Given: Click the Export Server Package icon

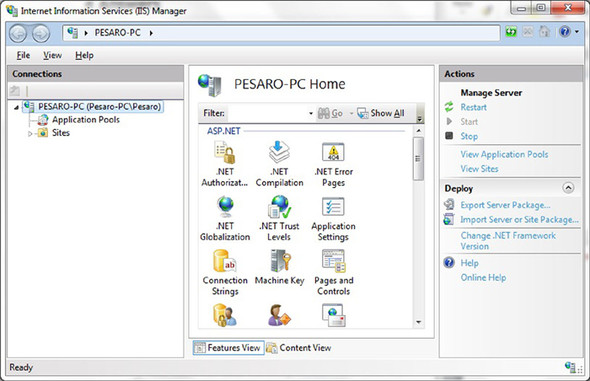Looking at the screenshot, I should point(449,205).
